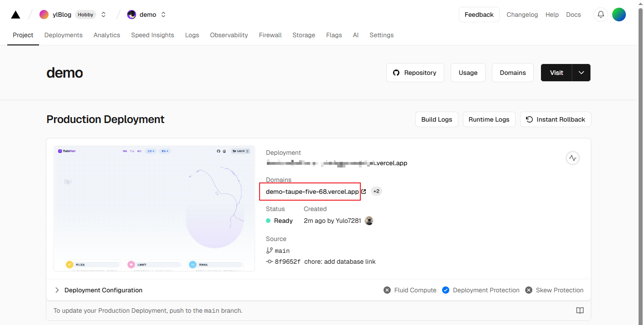Open the deployment activity pulse icon
The width and height of the screenshot is (644, 325).
(572, 158)
